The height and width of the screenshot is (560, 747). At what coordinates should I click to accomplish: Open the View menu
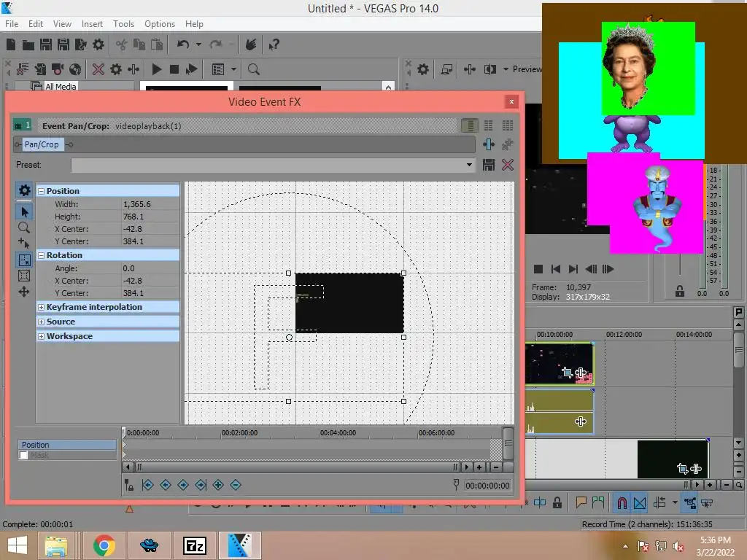pyautogui.click(x=62, y=24)
